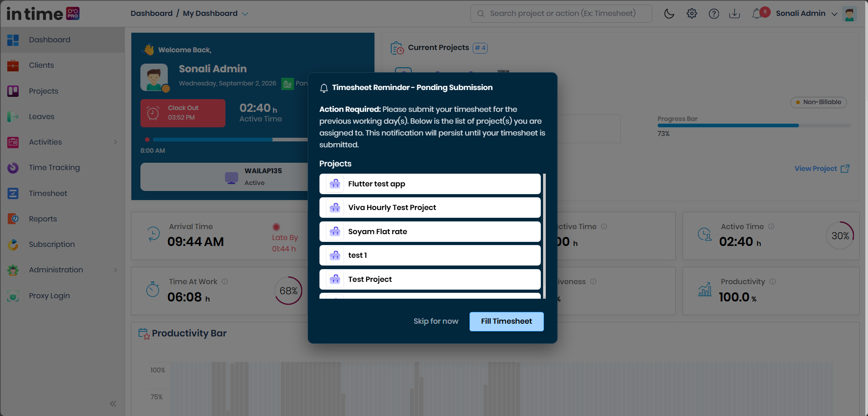Click the Proxy Login sidebar icon
The height and width of the screenshot is (416, 868).
(x=13, y=296)
